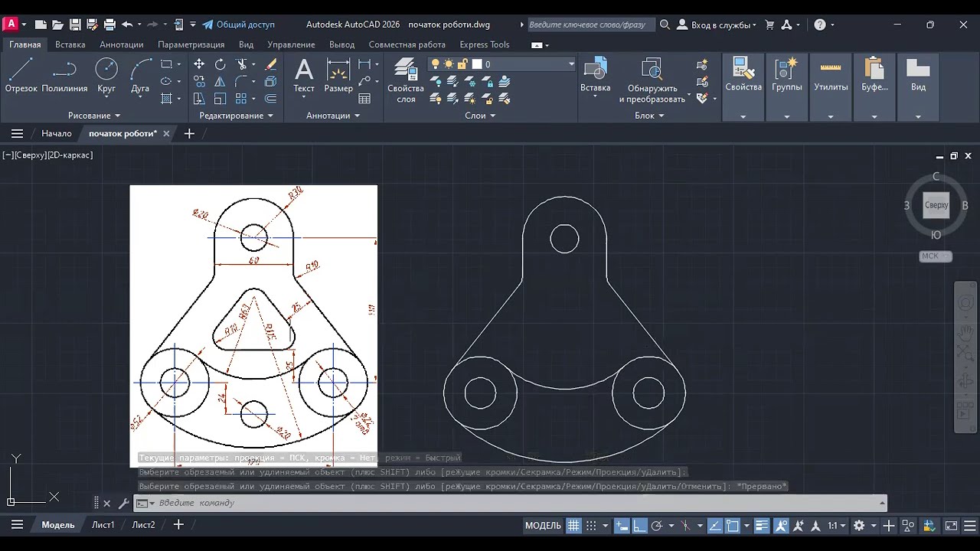Click the Fillet tool icon
The width and height of the screenshot is (980, 551).
(242, 81)
